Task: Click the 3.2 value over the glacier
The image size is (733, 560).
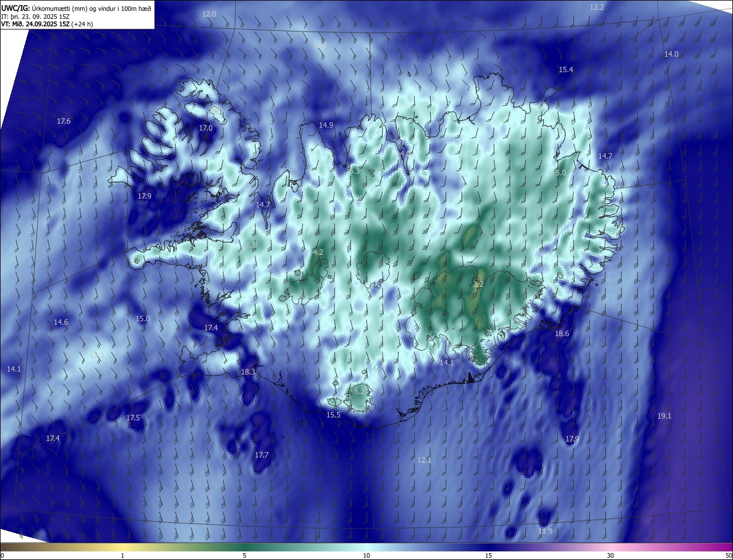Action: pyautogui.click(x=479, y=284)
